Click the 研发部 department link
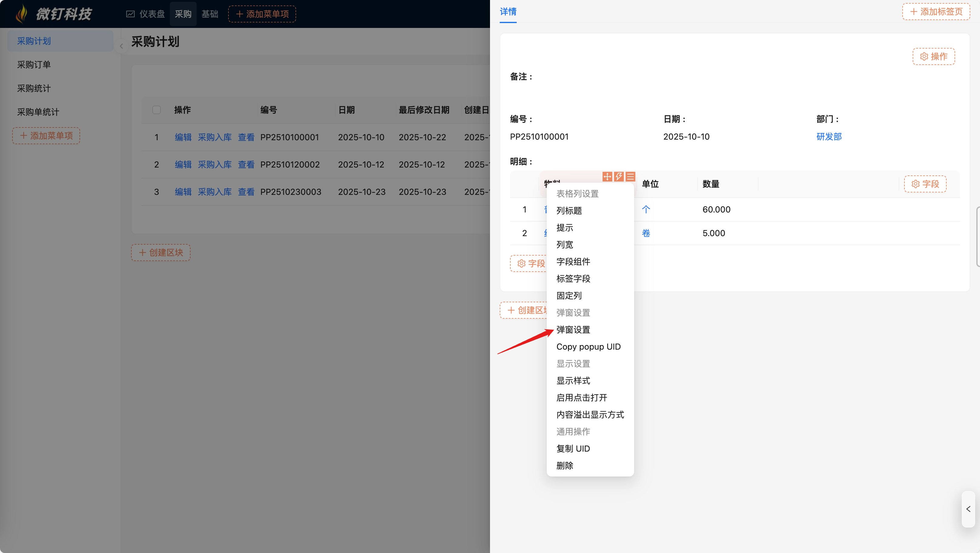Screen dimensions: 980x553 829,137
